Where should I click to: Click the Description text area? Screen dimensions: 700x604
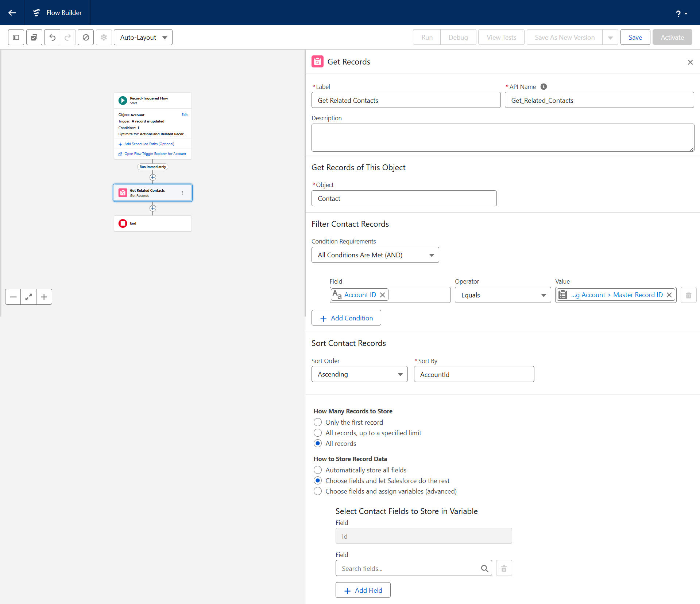(x=503, y=137)
